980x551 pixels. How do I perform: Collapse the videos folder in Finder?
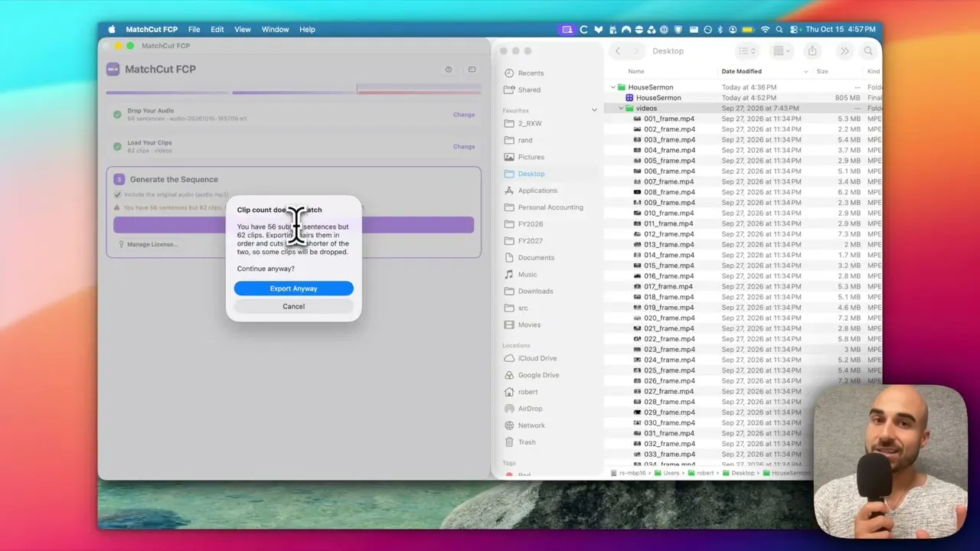point(621,109)
